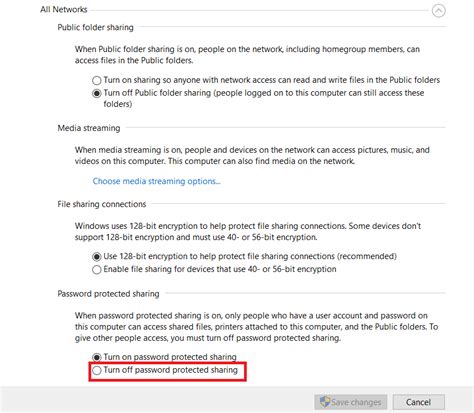The image size is (474, 413).
Task: Click the Password protected sharing heading
Action: [108, 294]
